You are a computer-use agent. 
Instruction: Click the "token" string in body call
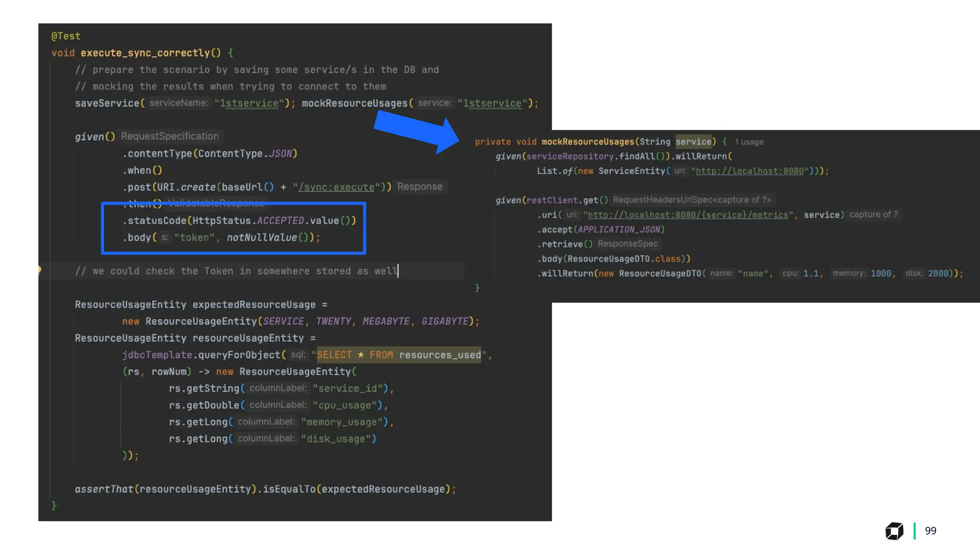(194, 238)
